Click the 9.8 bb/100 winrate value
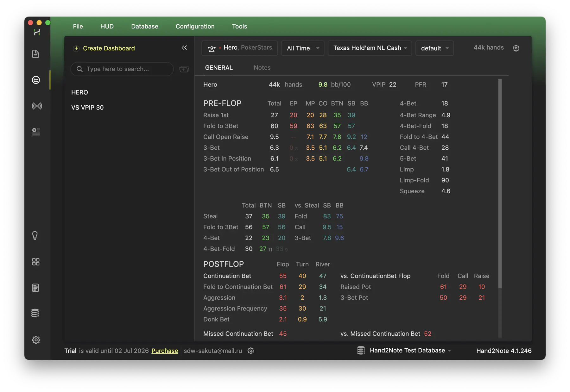570x392 pixels. tap(323, 84)
